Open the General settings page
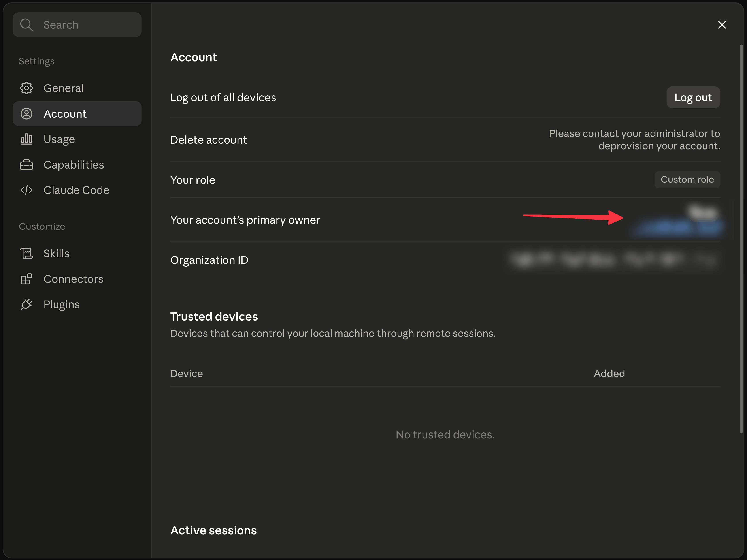The height and width of the screenshot is (560, 747). tap(77, 88)
